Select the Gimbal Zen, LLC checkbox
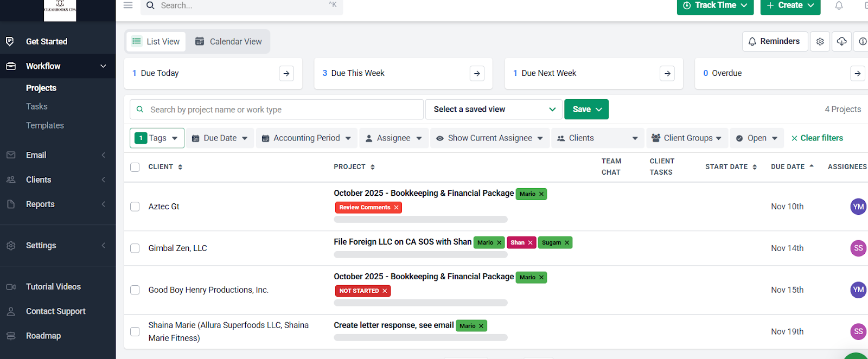The image size is (868, 359). [135, 248]
